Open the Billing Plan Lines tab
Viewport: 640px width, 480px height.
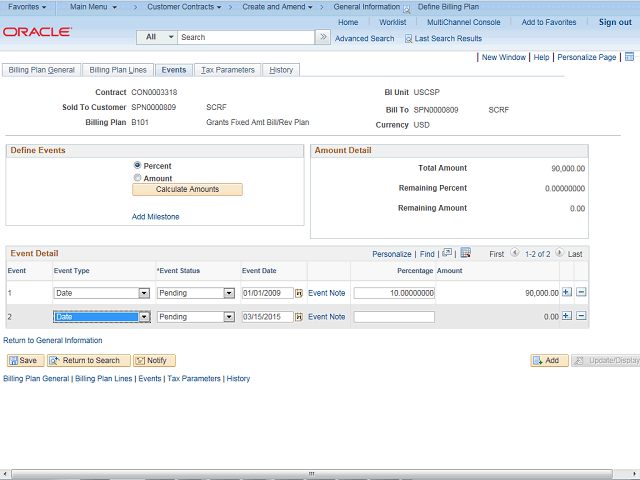click(118, 70)
